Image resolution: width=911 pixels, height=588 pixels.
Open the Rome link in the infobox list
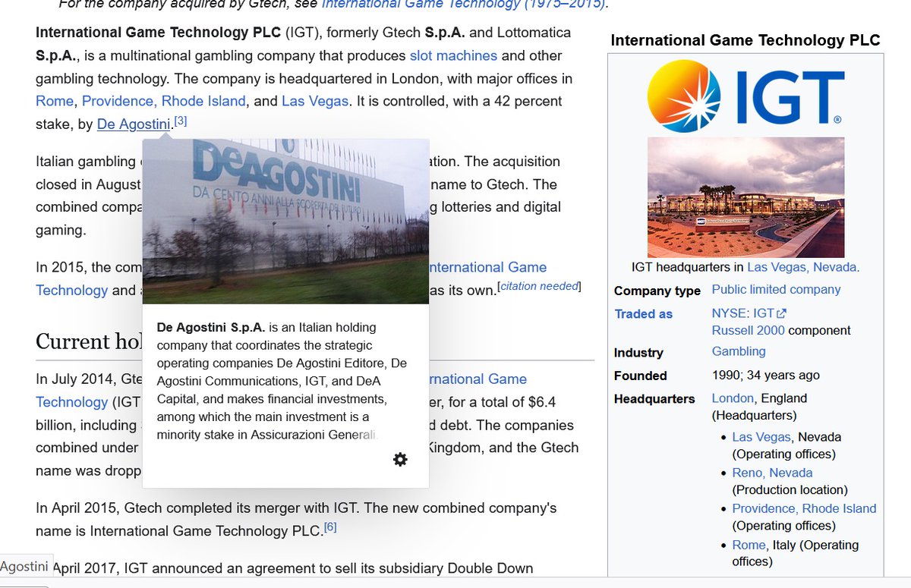pyautogui.click(x=749, y=545)
